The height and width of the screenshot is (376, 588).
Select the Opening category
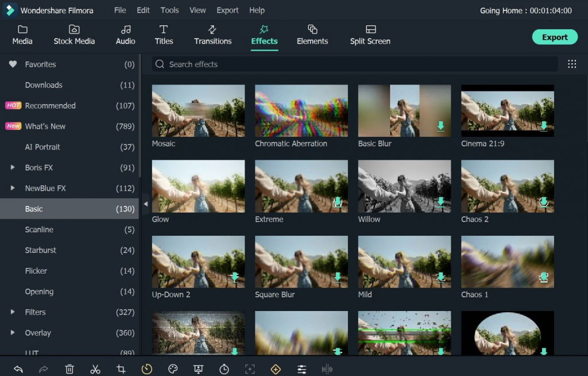[x=69, y=291]
